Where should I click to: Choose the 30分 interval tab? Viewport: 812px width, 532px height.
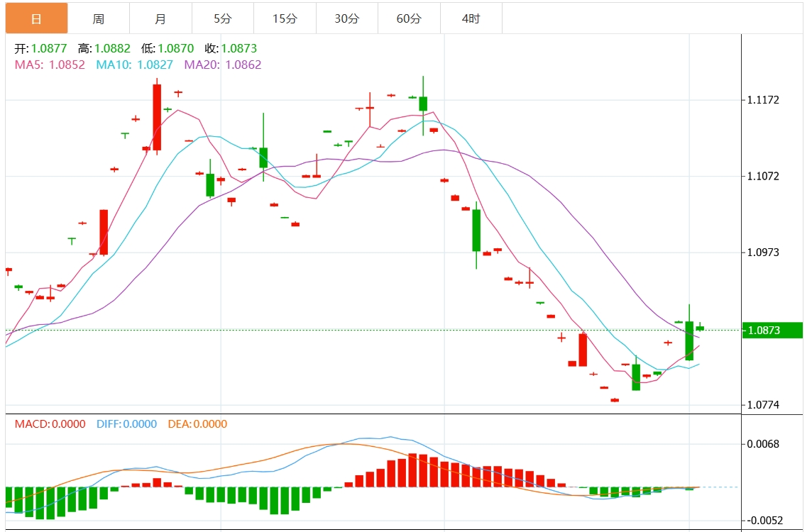point(346,18)
